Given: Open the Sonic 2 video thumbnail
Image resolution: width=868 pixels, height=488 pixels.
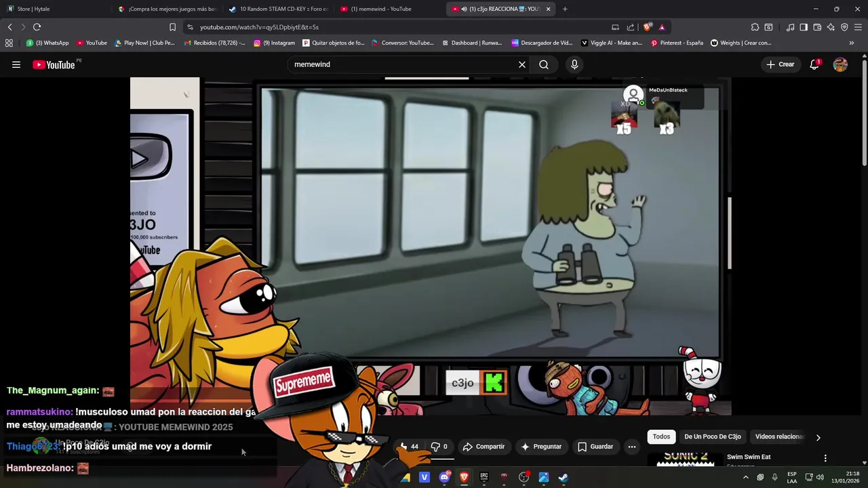Looking at the screenshot, I should [x=685, y=458].
